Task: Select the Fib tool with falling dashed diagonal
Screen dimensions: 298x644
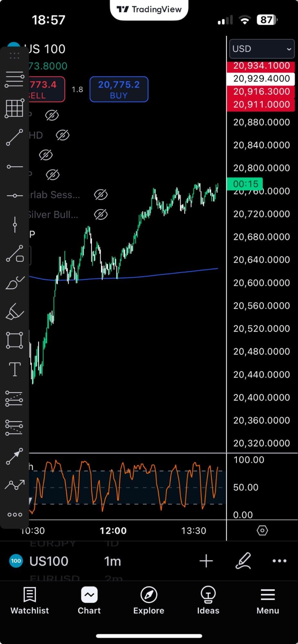Action: coord(15,428)
